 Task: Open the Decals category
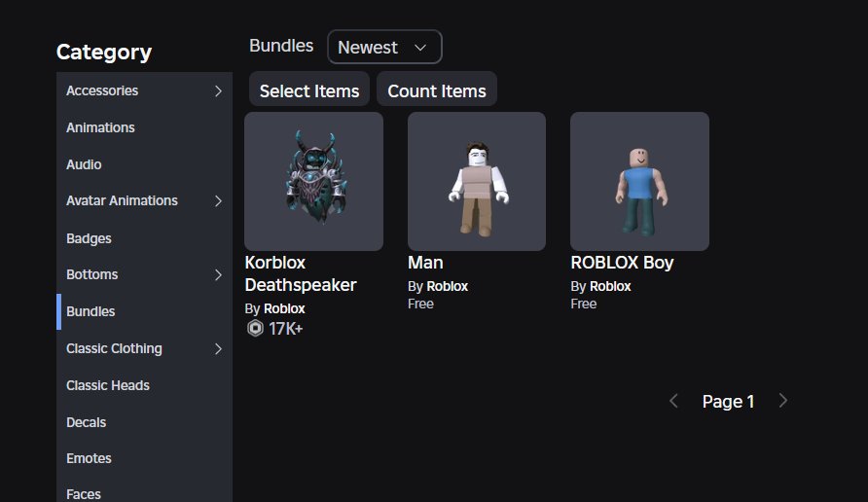click(x=87, y=423)
